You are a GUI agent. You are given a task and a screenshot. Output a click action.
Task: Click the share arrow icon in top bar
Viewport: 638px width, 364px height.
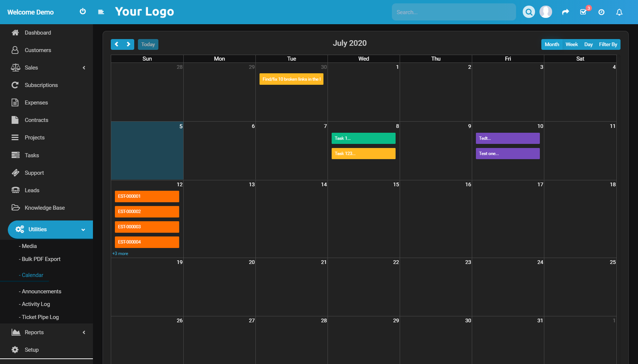point(565,12)
